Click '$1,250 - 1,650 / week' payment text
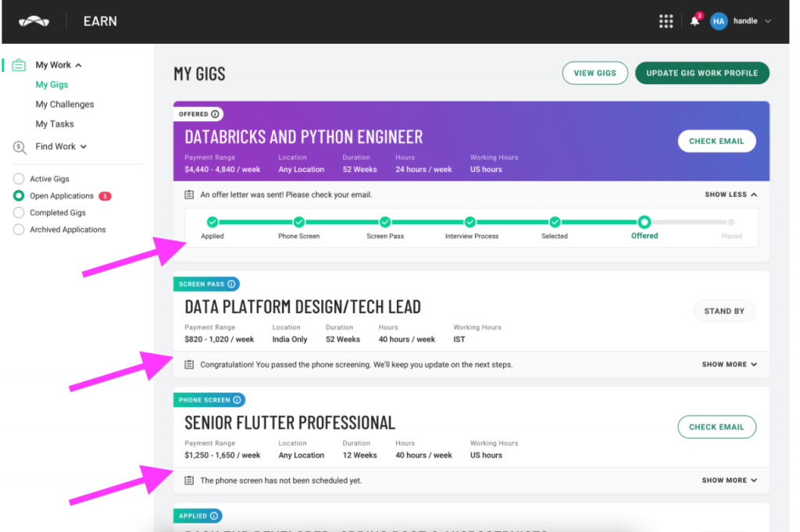 pos(223,455)
